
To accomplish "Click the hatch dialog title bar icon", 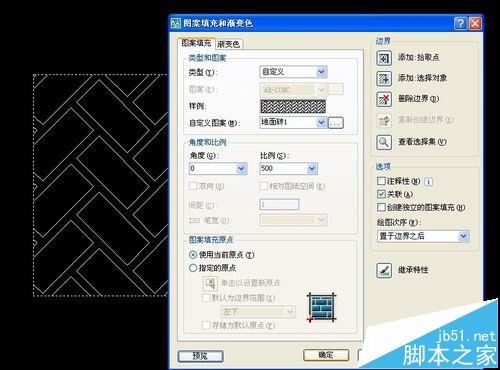I will point(176,23).
